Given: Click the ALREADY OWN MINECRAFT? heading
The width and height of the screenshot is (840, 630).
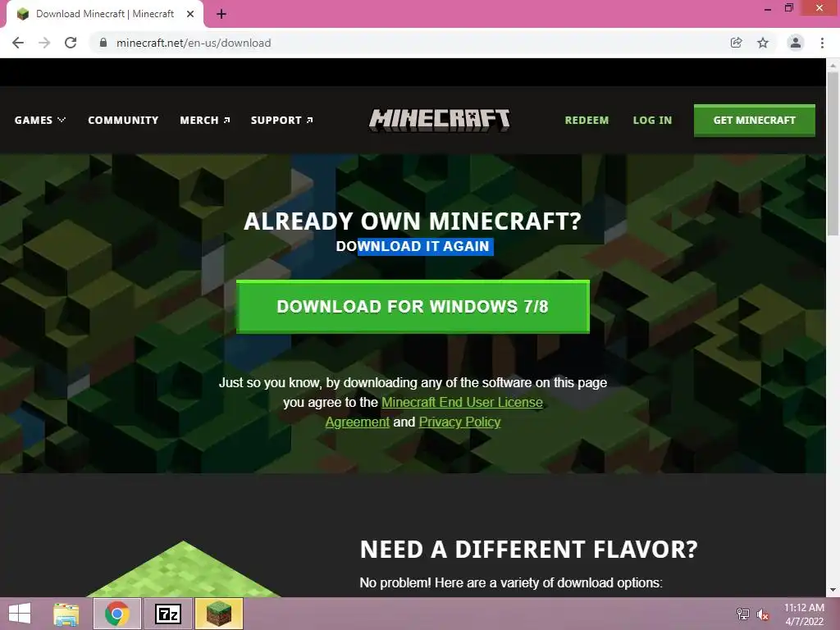Looking at the screenshot, I should 413,221.
